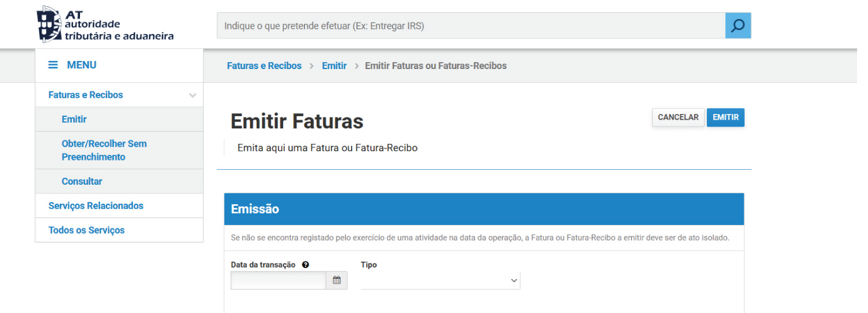Focus the top search input field

point(471,26)
